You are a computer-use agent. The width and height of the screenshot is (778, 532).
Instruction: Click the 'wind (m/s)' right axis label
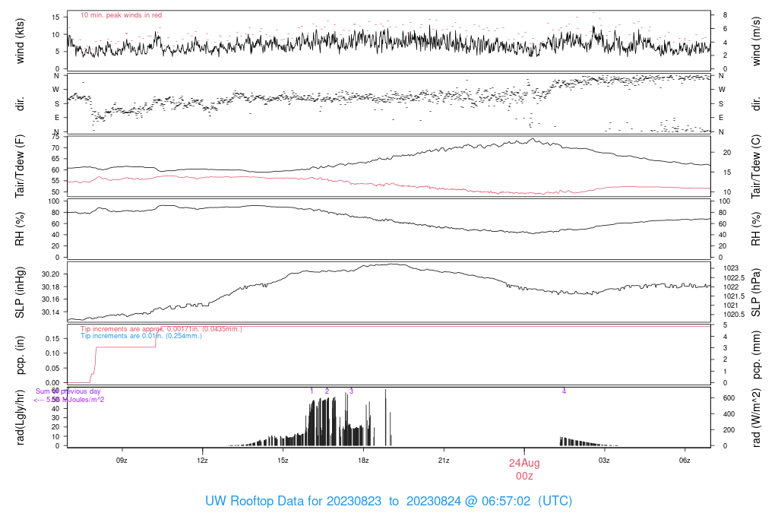click(x=756, y=41)
